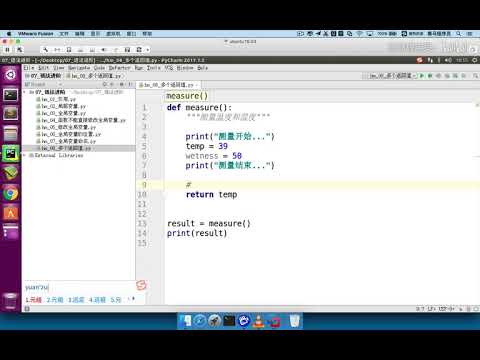Open Spotlight search in macOS menu bar
The image size is (480, 360).
point(459,34)
